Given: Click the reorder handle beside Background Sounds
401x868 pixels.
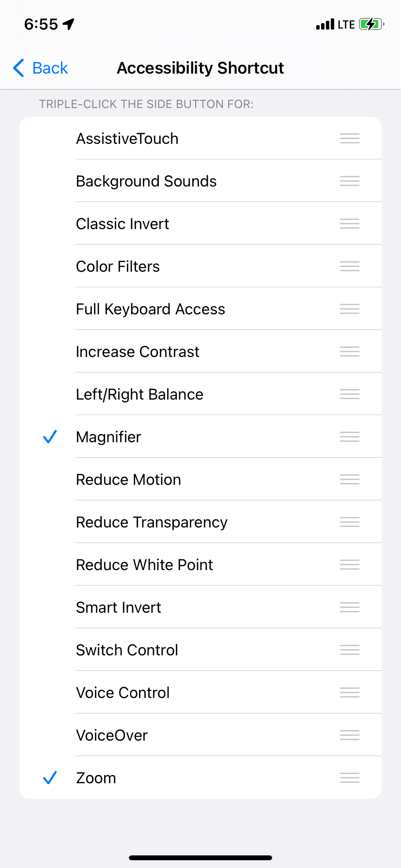Looking at the screenshot, I should click(349, 181).
